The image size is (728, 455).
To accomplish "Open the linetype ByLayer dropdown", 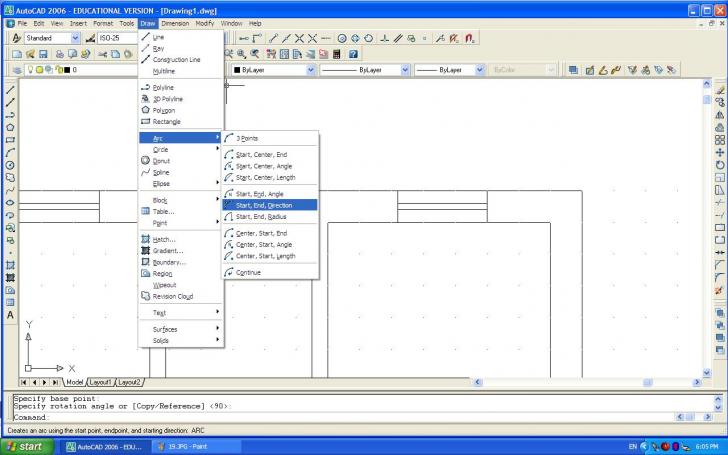I will 405,70.
